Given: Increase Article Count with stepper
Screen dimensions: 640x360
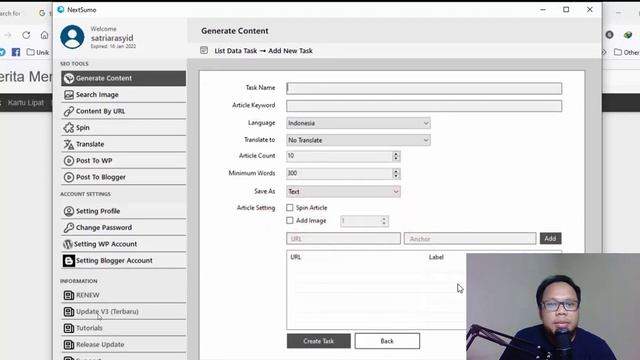Looking at the screenshot, I should coord(396,153).
